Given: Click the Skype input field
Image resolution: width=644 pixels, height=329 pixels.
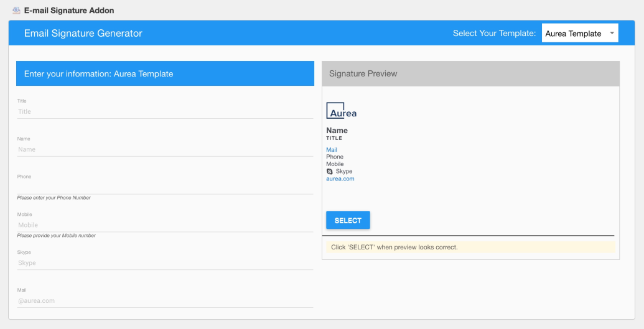Looking at the screenshot, I should click(165, 262).
